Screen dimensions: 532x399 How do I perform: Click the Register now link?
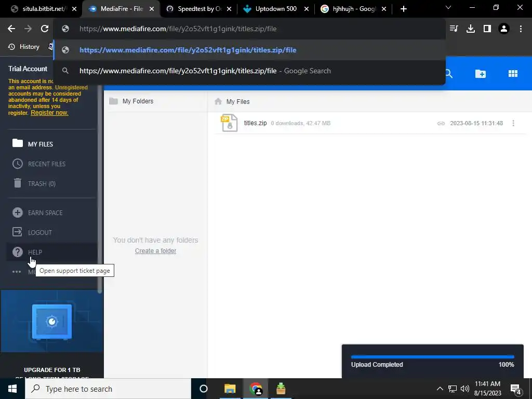point(49,113)
